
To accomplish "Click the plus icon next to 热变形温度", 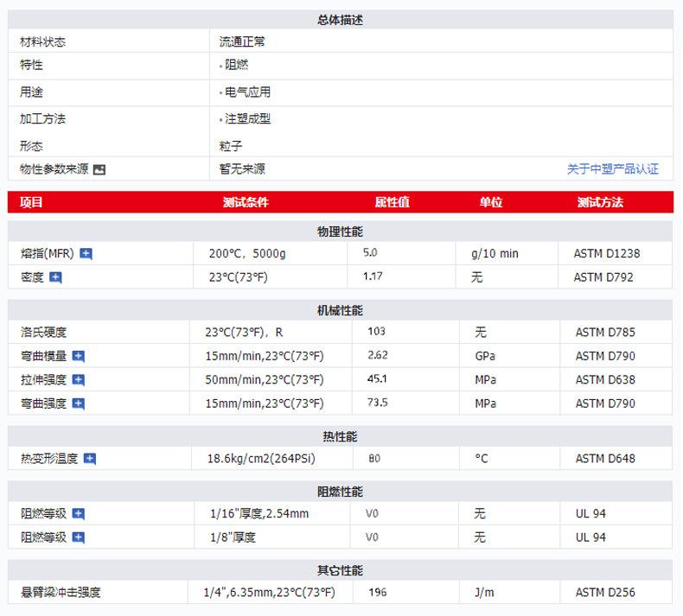I will point(90,459).
